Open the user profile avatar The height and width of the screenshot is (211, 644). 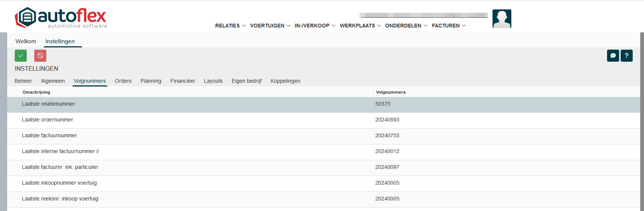click(x=502, y=19)
